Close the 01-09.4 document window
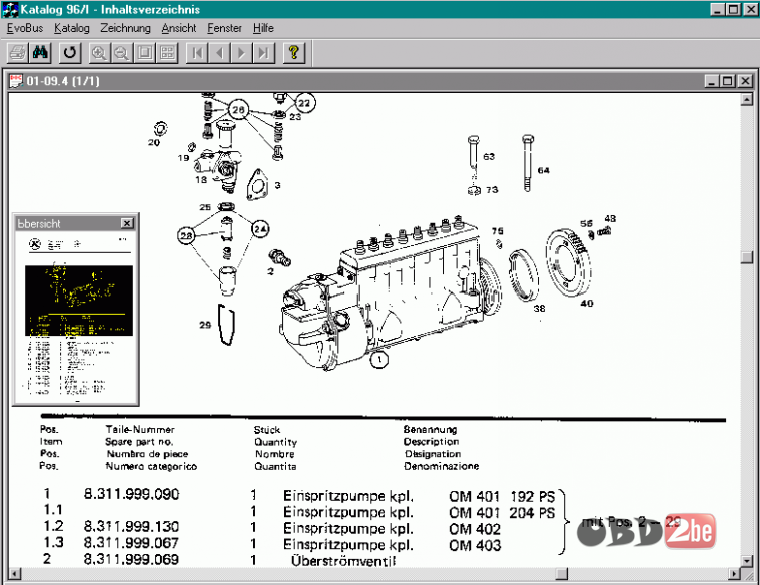Image resolution: width=760 pixels, height=585 pixels. tap(745, 81)
